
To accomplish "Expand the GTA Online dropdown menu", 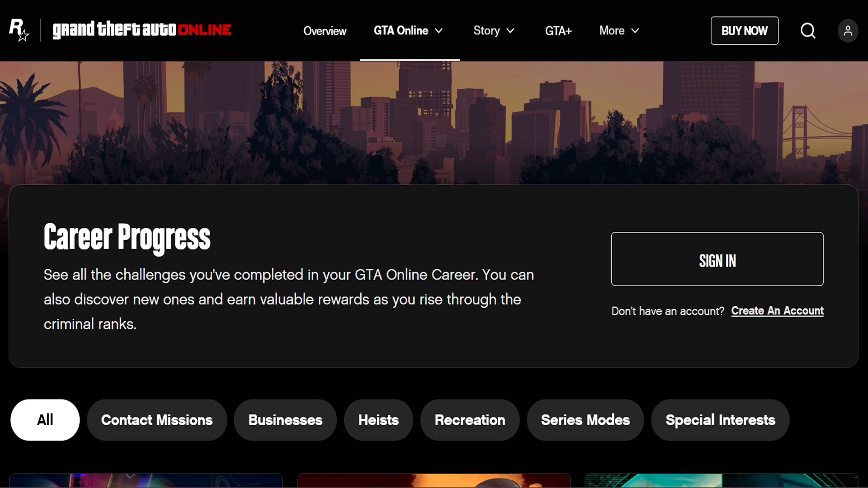I will [408, 30].
